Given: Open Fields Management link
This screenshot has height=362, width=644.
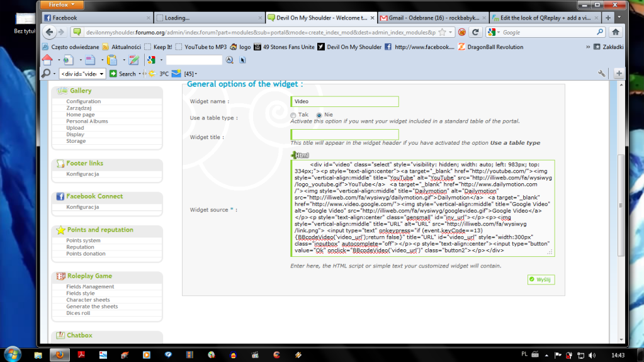Looking at the screenshot, I should point(90,286).
